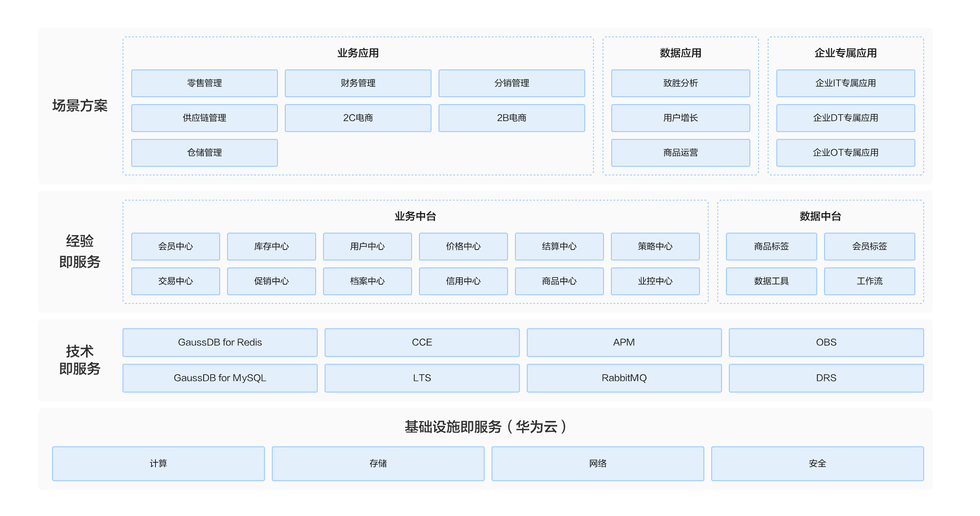The image size is (980, 516).
Task: Select the OBS service block
Action: tap(826, 342)
